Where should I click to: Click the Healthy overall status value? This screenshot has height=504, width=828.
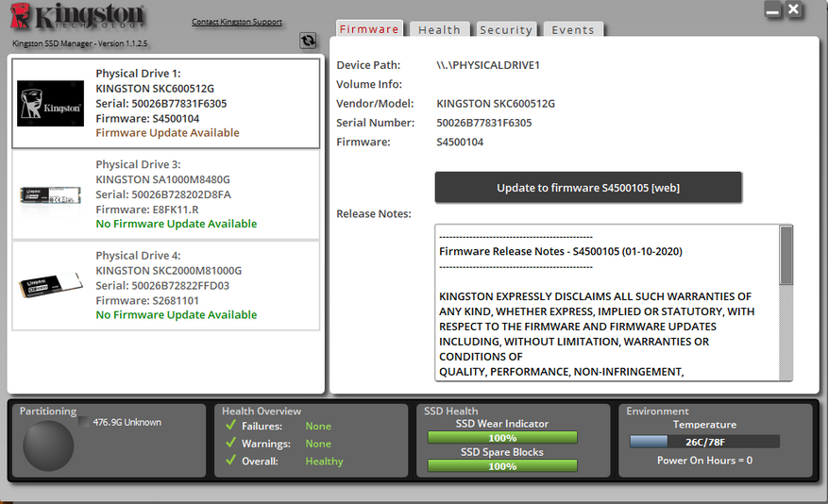coord(324,462)
